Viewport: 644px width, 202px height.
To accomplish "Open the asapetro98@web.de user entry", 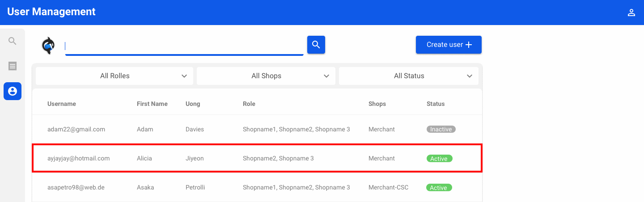I will (76, 187).
